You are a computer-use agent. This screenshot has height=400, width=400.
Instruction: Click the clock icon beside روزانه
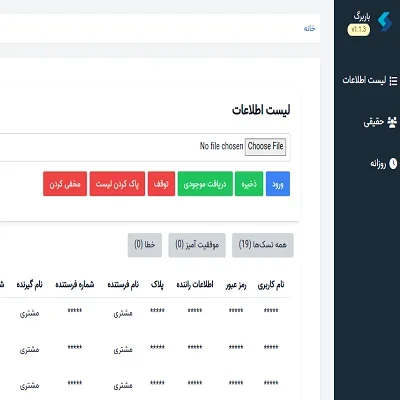coord(393,164)
